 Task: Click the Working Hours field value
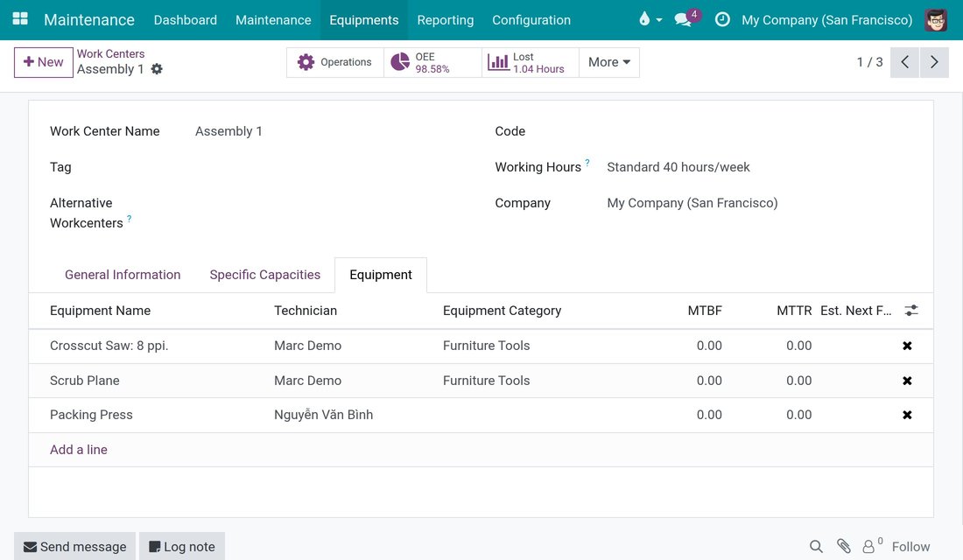[678, 167]
